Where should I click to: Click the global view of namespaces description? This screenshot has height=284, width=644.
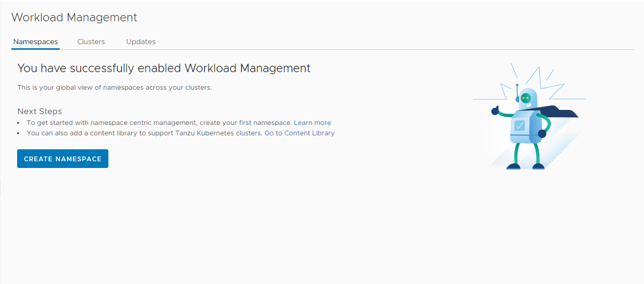115,87
